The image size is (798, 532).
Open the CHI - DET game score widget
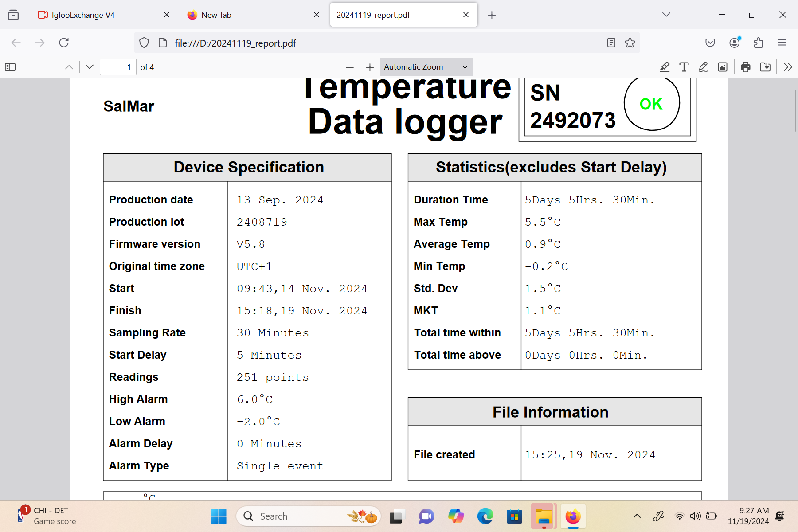coord(47,516)
